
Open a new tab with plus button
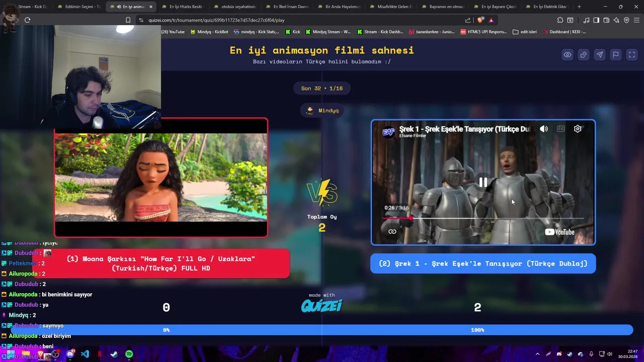[579, 7]
